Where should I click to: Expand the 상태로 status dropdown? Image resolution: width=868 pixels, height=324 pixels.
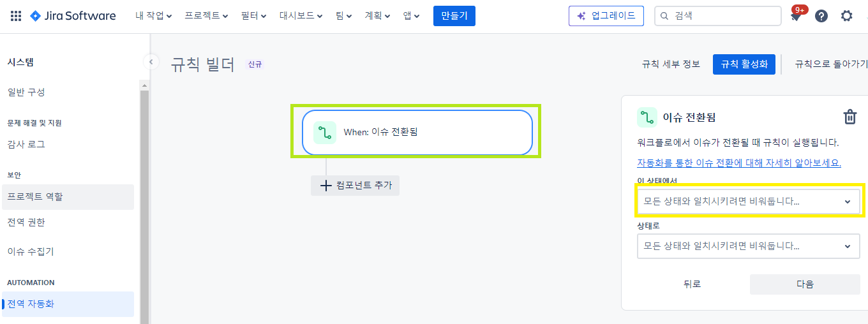pyautogui.click(x=749, y=246)
